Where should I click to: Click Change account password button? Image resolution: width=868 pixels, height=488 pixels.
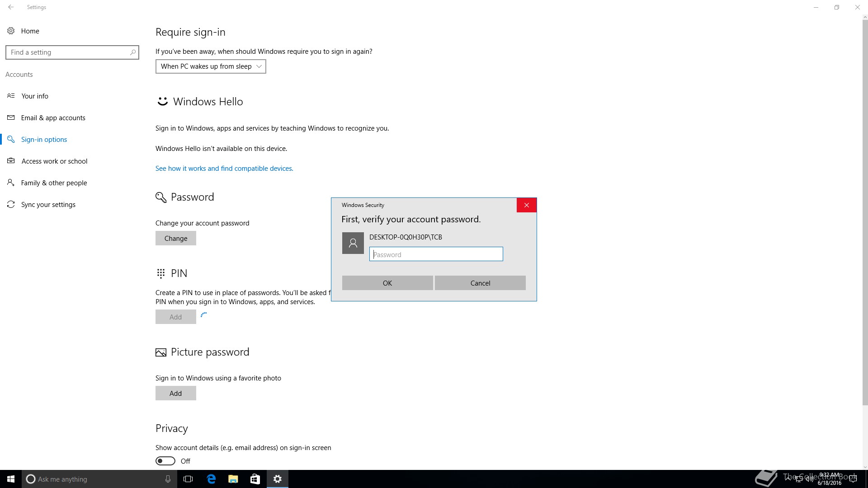176,238
